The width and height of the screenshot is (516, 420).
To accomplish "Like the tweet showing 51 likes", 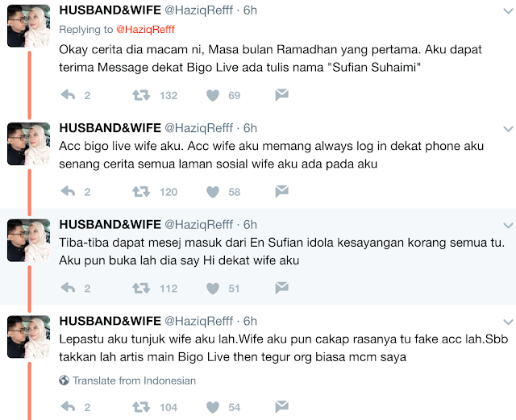I will 213,289.
